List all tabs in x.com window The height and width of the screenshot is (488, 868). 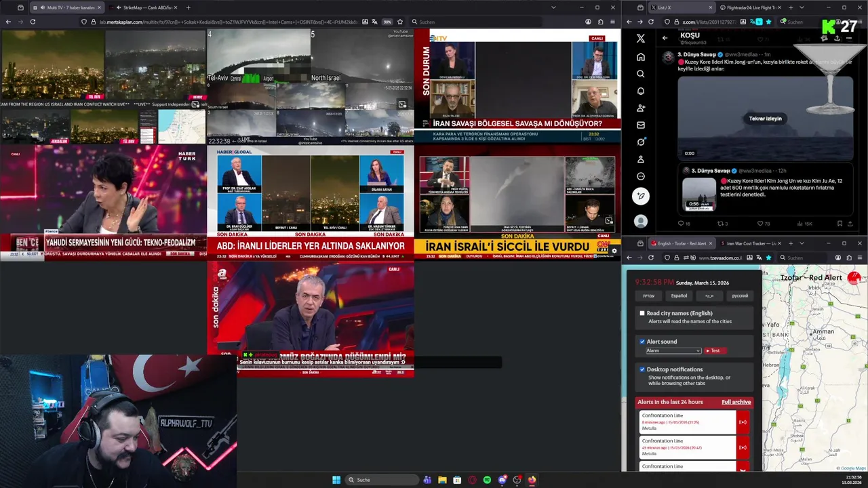pos(802,7)
